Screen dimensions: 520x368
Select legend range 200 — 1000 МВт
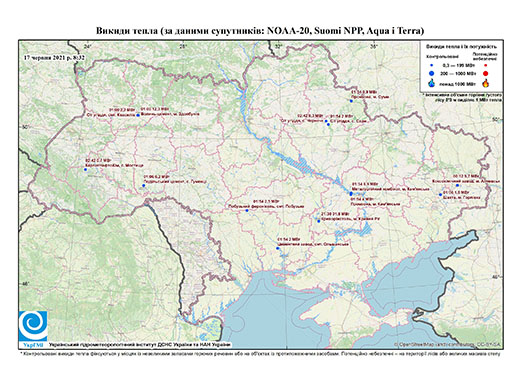(458, 73)
